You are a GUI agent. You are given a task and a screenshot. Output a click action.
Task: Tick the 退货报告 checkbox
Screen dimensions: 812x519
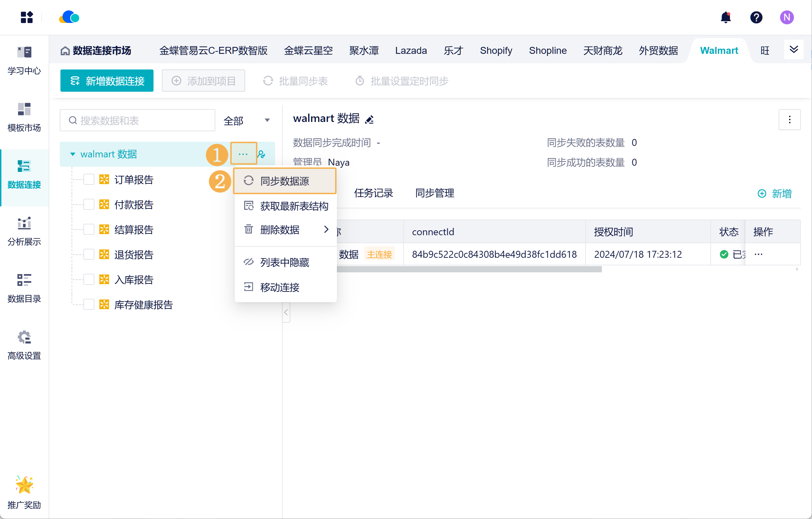coord(89,255)
